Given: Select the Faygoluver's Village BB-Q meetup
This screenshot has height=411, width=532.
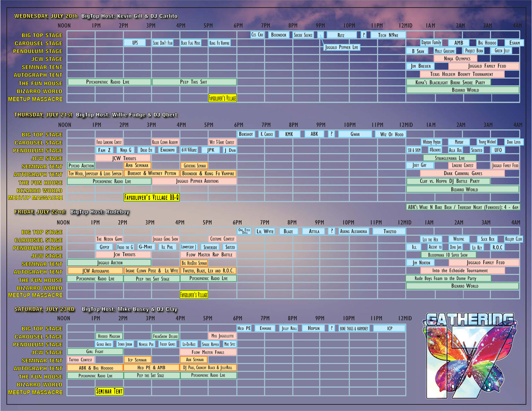Looking at the screenshot, I should 152,197.
